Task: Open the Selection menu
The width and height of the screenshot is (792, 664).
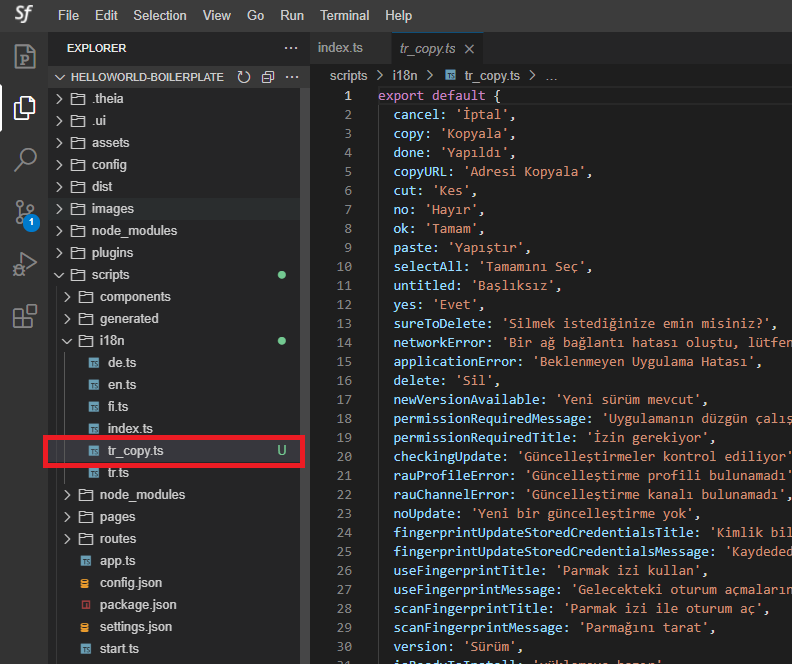Action: [x=160, y=16]
